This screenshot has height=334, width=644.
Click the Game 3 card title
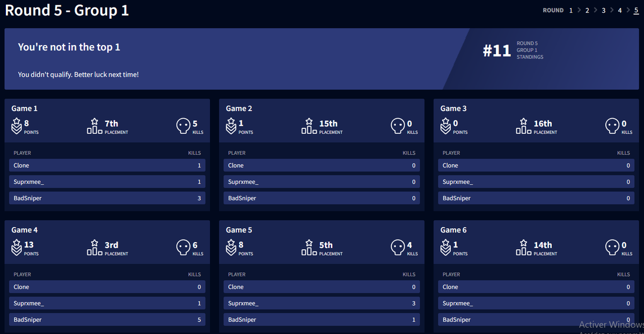453,108
